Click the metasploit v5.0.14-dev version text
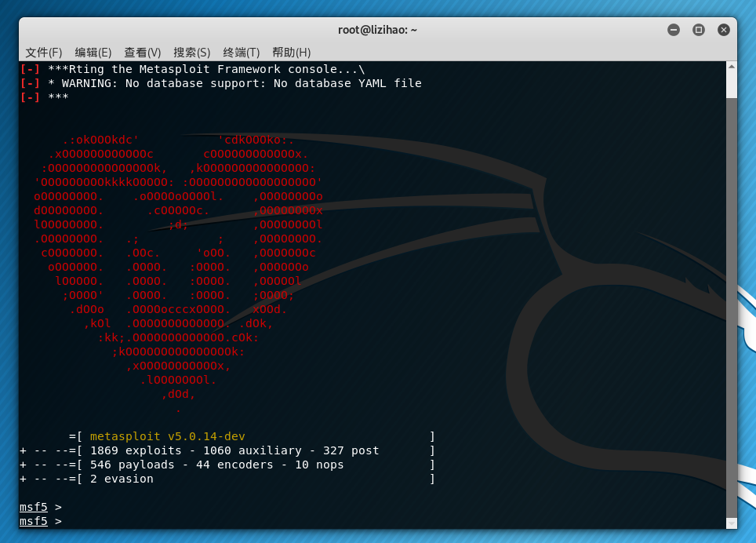 [167, 436]
